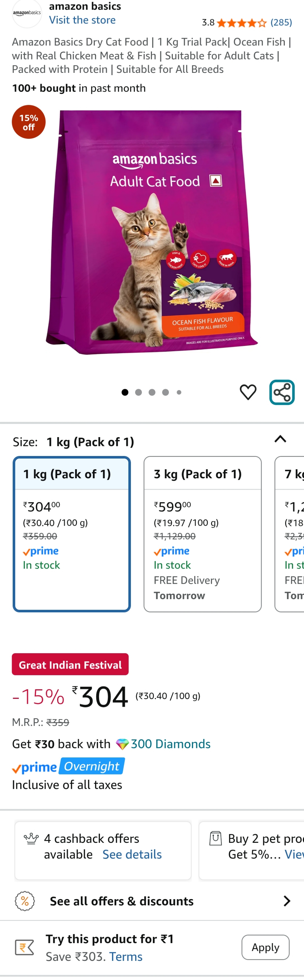Tap the cat food product image
Viewport: 304px width, 980px height.
point(152,232)
